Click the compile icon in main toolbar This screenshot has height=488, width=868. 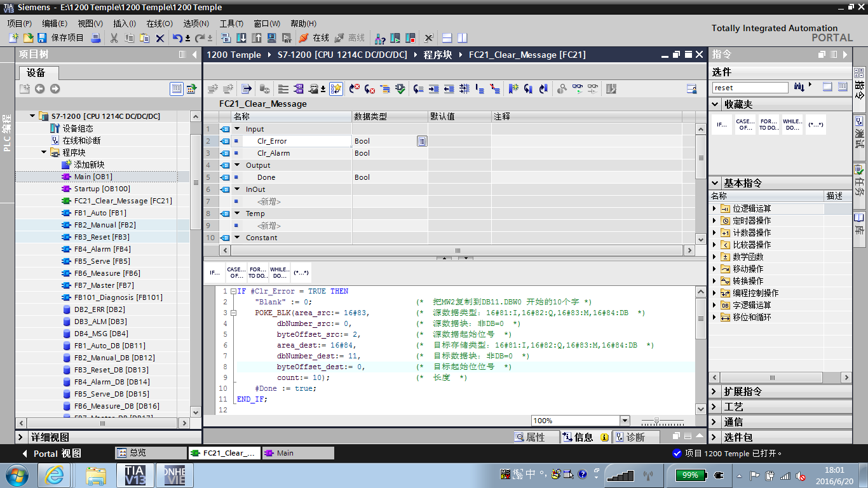pyautogui.click(x=227, y=38)
